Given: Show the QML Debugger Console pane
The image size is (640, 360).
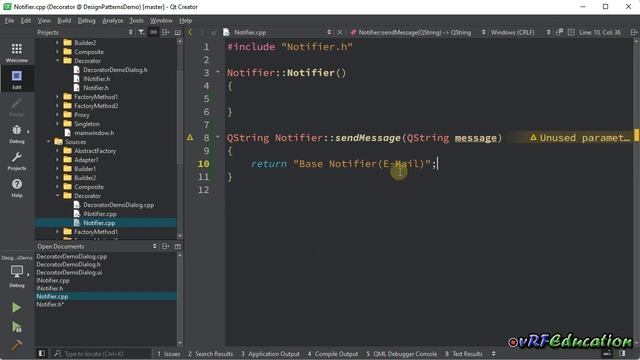Looking at the screenshot, I should 401,354.
